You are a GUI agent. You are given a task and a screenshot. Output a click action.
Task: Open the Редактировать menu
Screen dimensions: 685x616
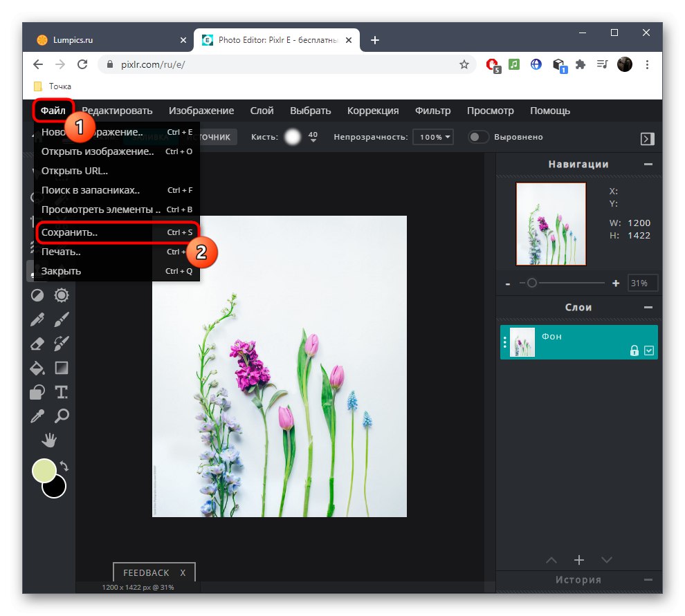[x=117, y=111]
